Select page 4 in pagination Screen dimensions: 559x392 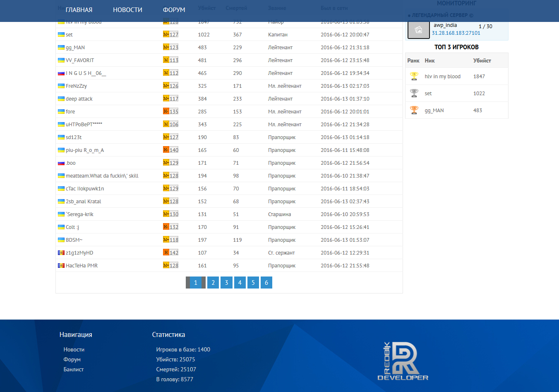click(x=240, y=283)
